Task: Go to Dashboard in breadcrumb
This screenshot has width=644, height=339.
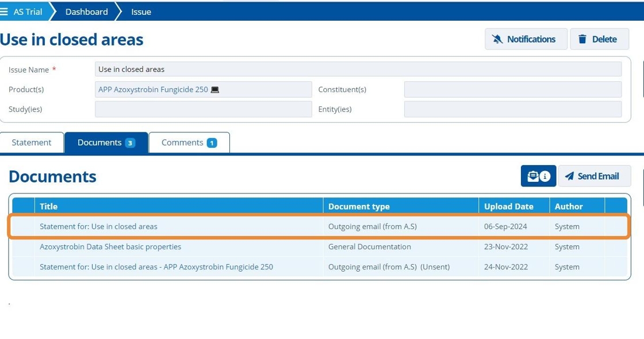Action: [87, 12]
